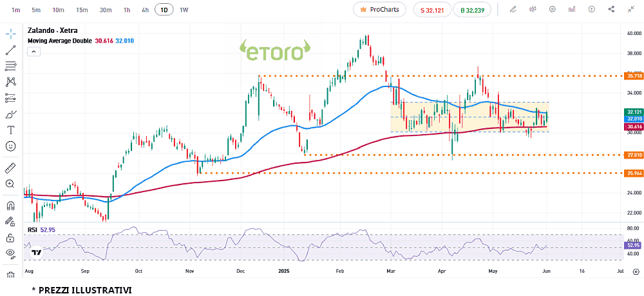
Task: Toggle lock all drawings
Action: [x=11, y=237]
